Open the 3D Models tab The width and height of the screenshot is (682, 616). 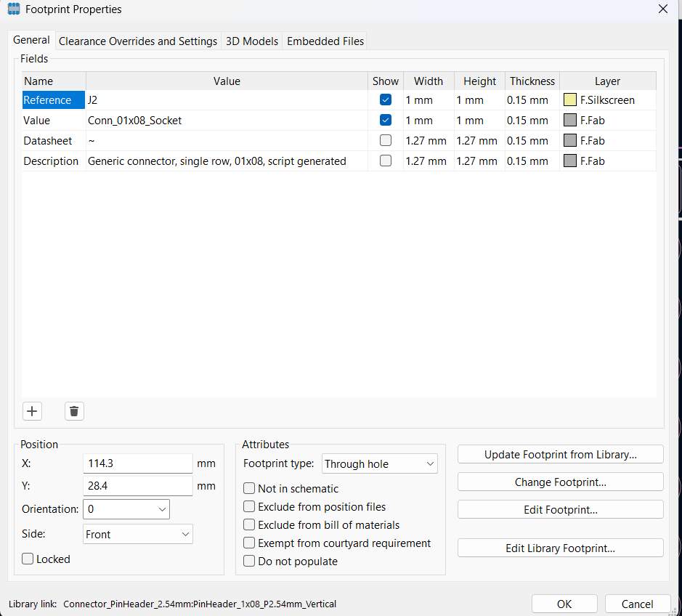point(252,41)
